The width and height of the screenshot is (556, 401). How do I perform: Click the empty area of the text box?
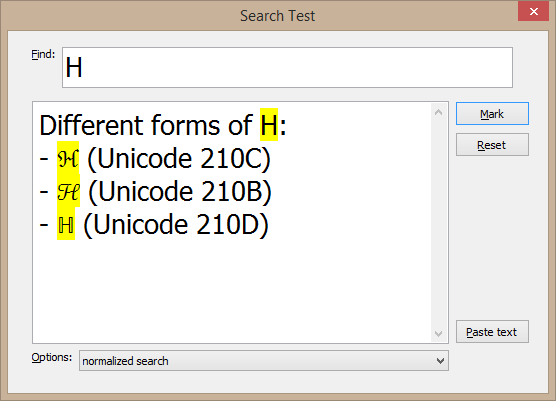[x=230, y=291]
